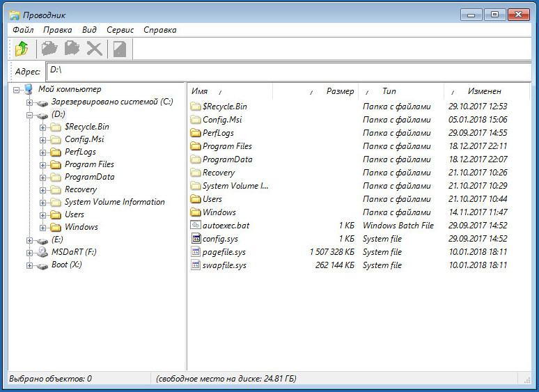Click the 1 507 328 КБ size cell
This screenshot has width=539, height=392.
pos(332,252)
